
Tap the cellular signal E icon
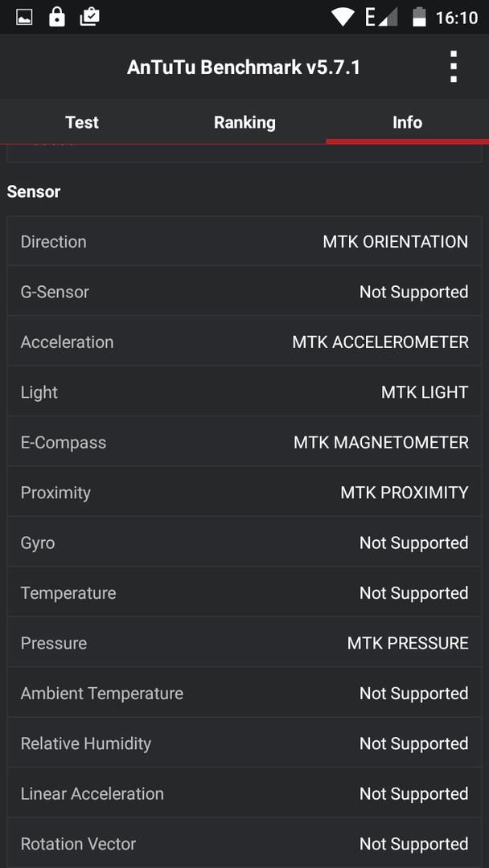coord(381,17)
